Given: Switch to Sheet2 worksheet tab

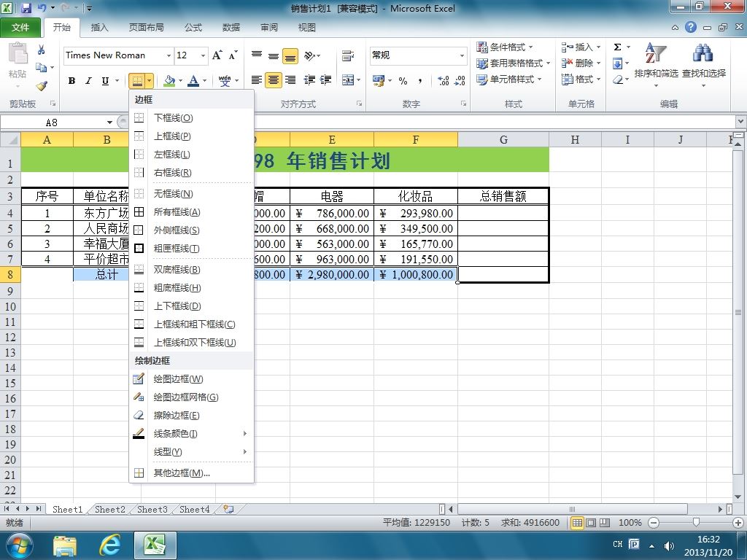Looking at the screenshot, I should click(x=109, y=509).
